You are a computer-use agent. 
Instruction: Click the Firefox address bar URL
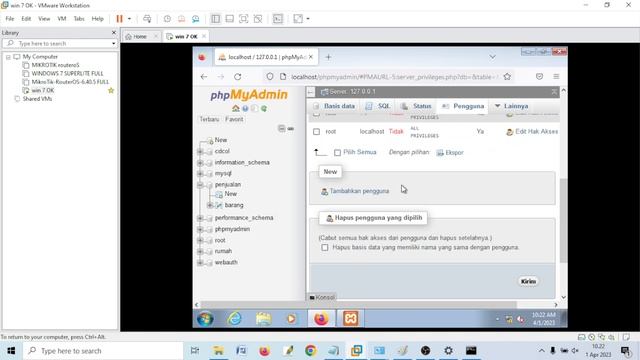394,77
